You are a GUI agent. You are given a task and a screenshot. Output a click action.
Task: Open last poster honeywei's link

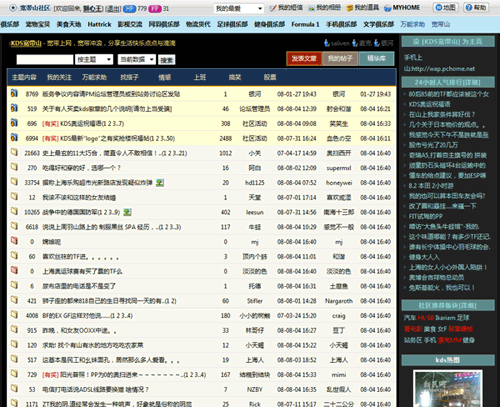click(339, 183)
